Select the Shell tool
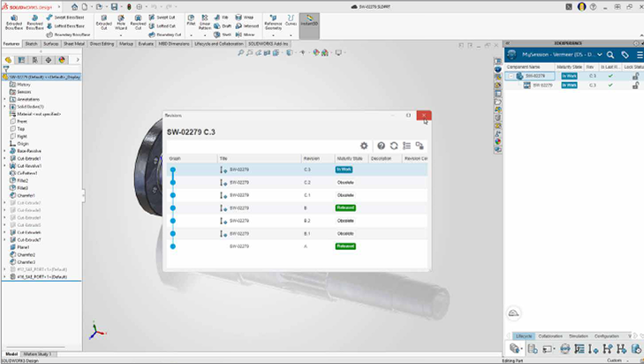Screen dimensions: 644x364 223,34
